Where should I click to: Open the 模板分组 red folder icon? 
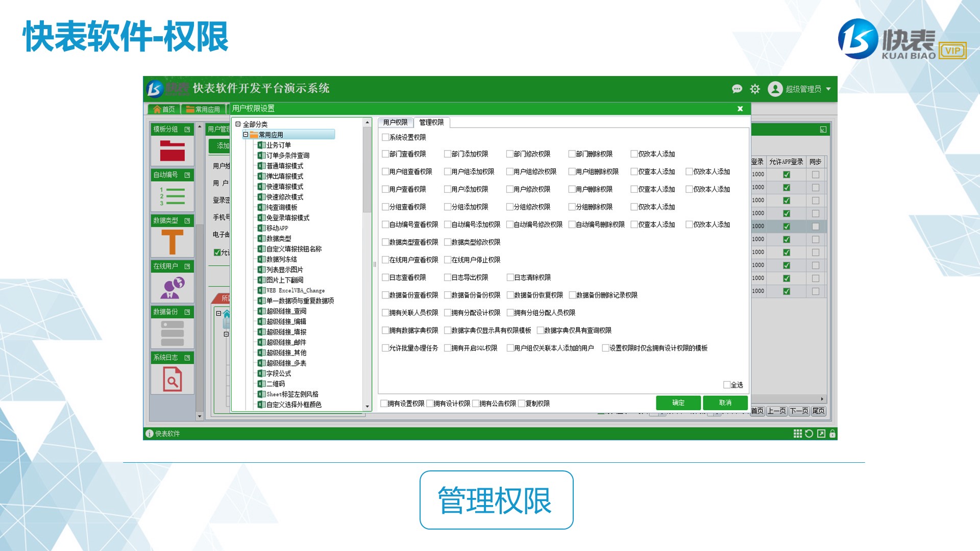[172, 151]
